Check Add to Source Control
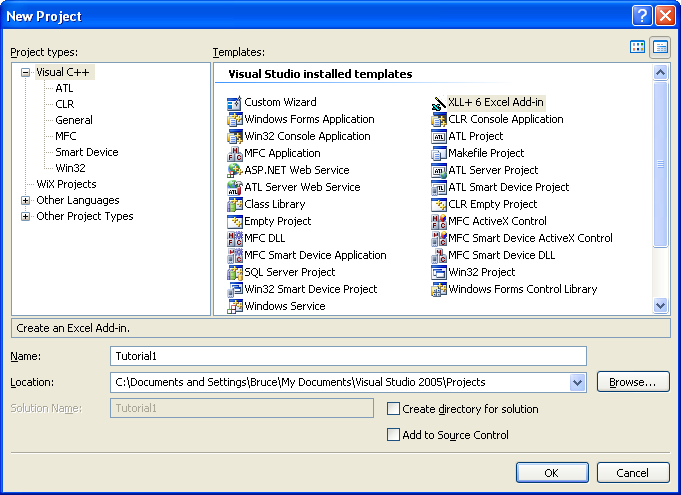Viewport: 681px width, 495px height. (393, 435)
